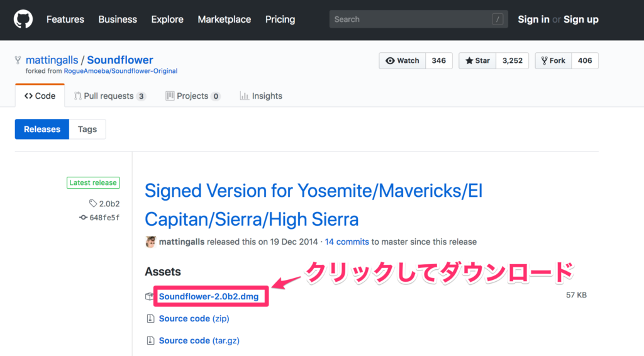Download Soundflower-2.0b2.dmg
Screen dimensions: 644x356
(x=209, y=296)
